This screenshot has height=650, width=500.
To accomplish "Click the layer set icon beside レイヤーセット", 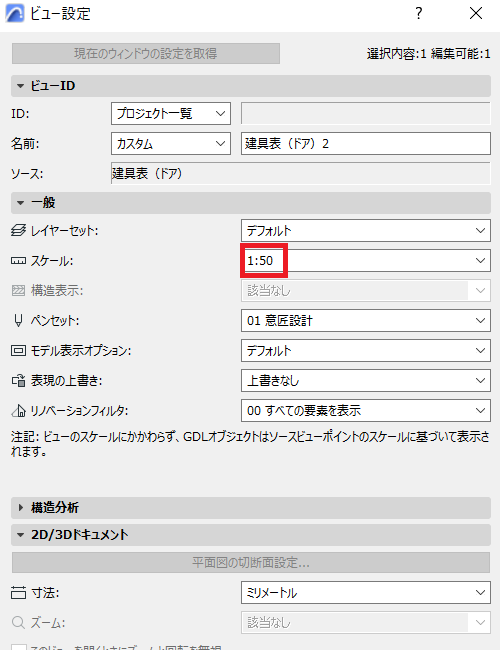I will click(18, 230).
